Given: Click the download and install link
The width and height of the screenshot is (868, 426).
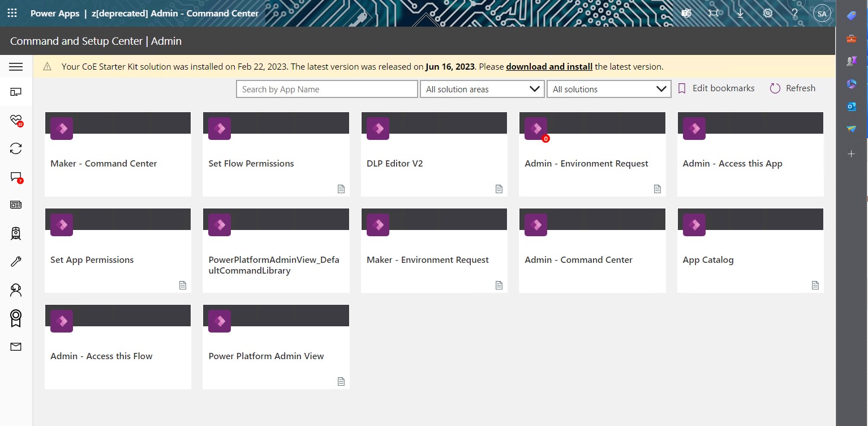Looking at the screenshot, I should 548,66.
